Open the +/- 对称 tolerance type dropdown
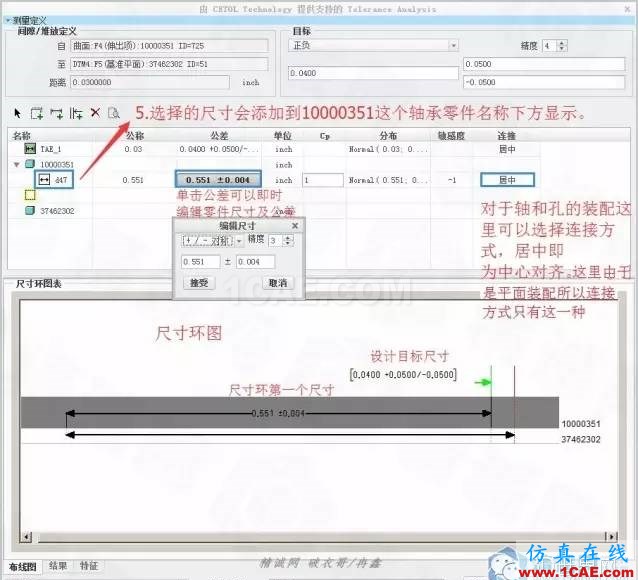Viewport: 638px width, 580px height. pos(239,241)
